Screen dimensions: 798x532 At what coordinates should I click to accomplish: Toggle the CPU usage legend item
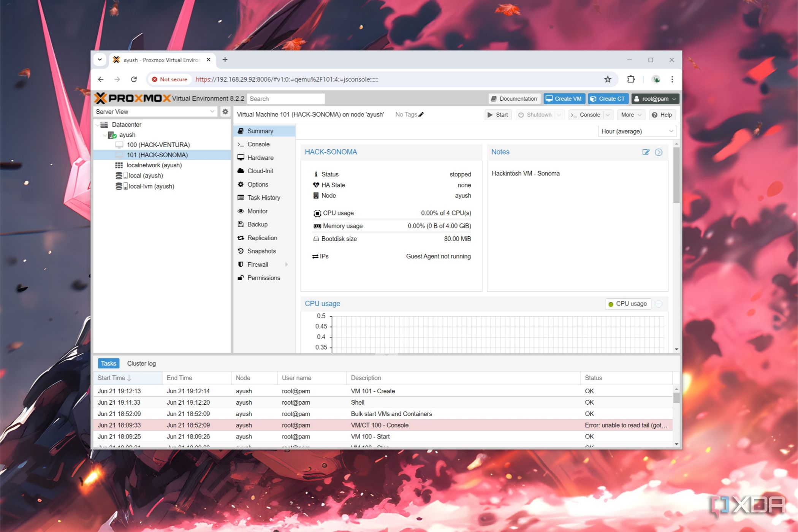pyautogui.click(x=628, y=304)
